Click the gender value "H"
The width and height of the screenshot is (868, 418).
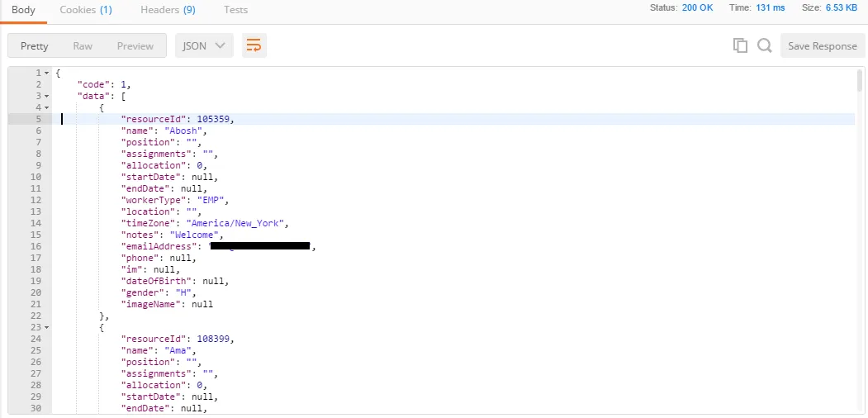(x=183, y=292)
